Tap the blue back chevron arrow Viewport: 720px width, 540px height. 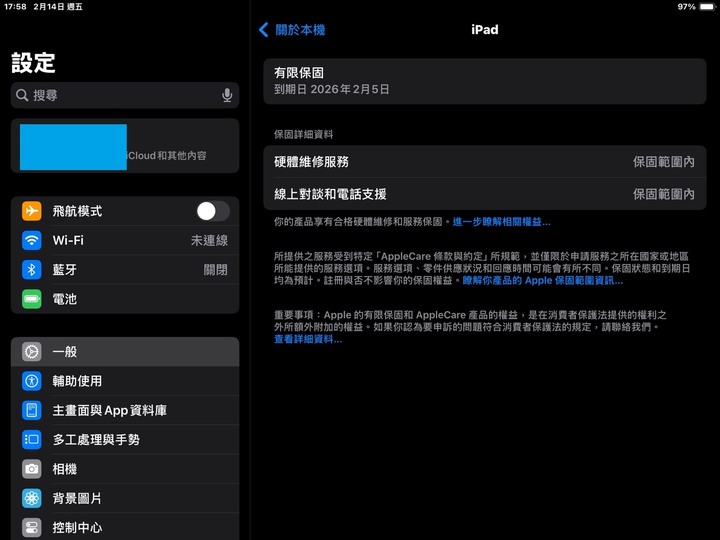pos(263,30)
